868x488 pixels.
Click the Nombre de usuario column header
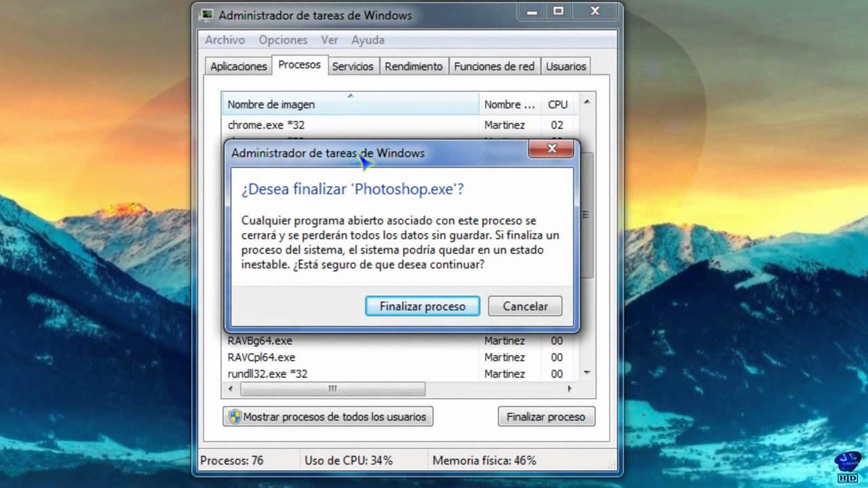pos(510,104)
